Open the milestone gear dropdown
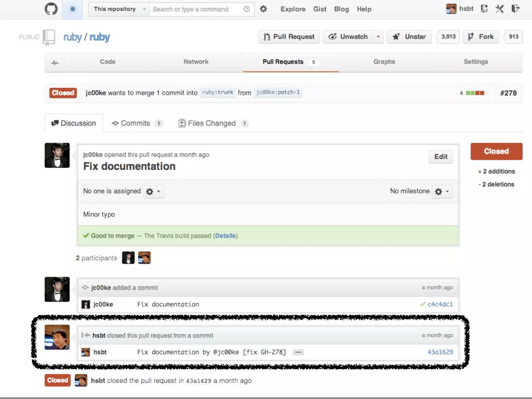532x399 pixels. tap(442, 191)
